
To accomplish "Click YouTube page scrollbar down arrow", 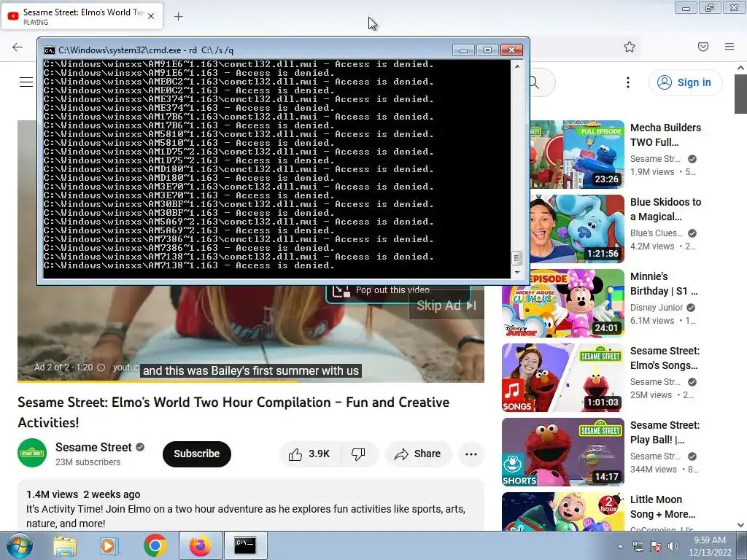I will tap(741, 525).
